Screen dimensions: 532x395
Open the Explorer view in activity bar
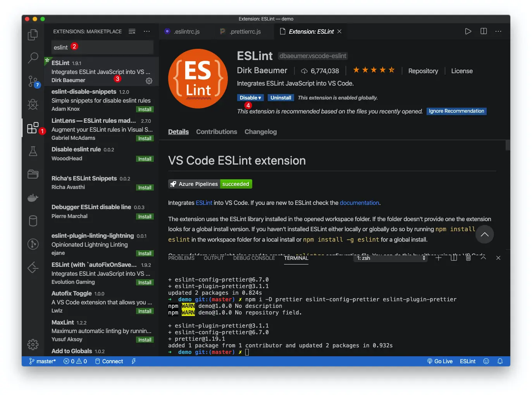pos(33,35)
